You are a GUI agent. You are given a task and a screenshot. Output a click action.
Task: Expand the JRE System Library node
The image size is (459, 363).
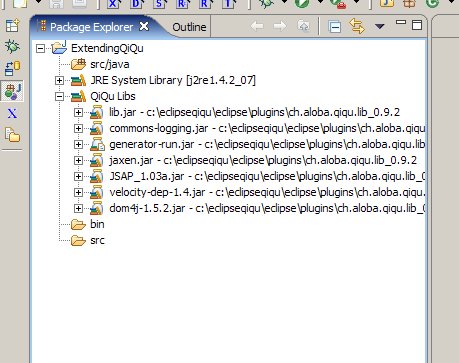(x=59, y=80)
